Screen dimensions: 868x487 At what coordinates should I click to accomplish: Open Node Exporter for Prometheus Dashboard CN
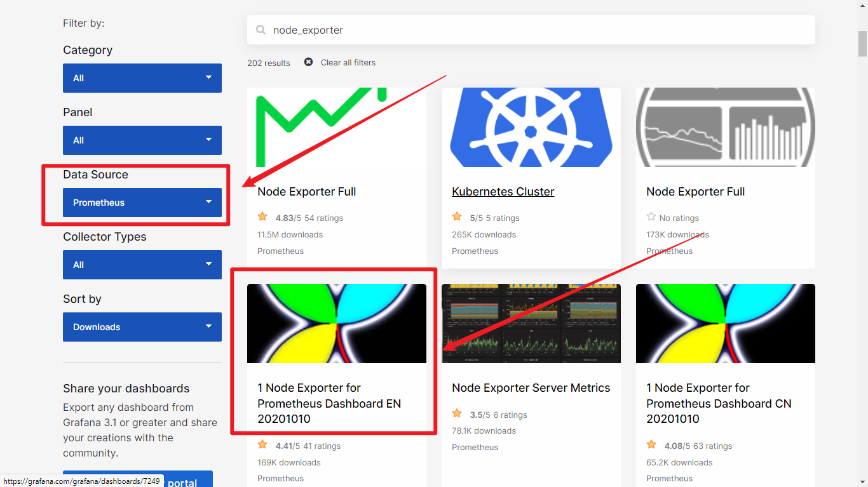(x=719, y=403)
